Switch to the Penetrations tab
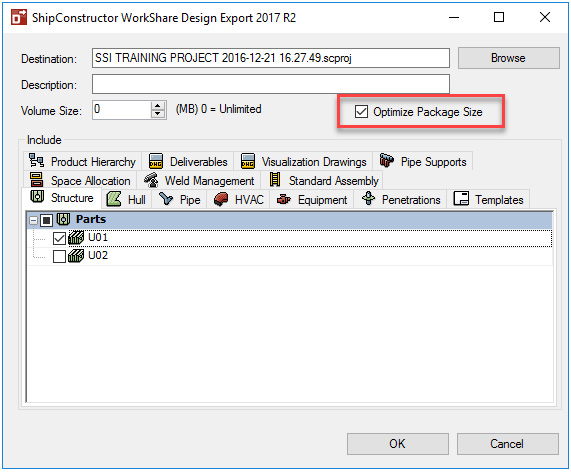The height and width of the screenshot is (472, 571). pyautogui.click(x=401, y=199)
